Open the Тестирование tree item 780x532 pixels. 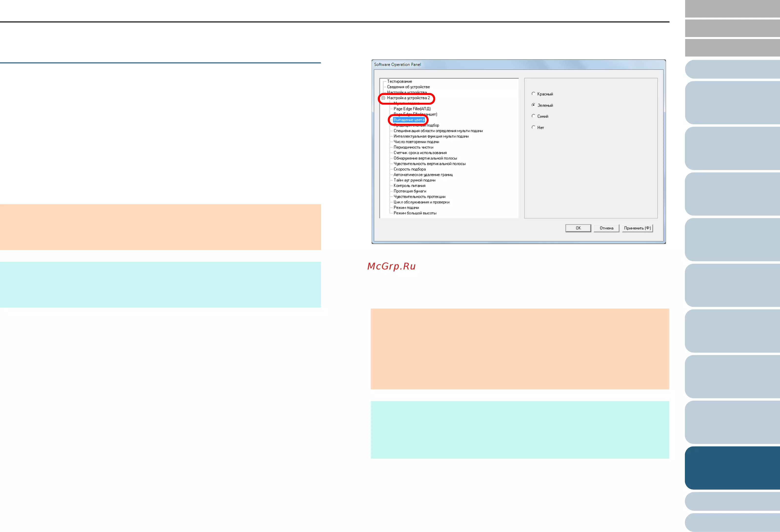(x=400, y=81)
